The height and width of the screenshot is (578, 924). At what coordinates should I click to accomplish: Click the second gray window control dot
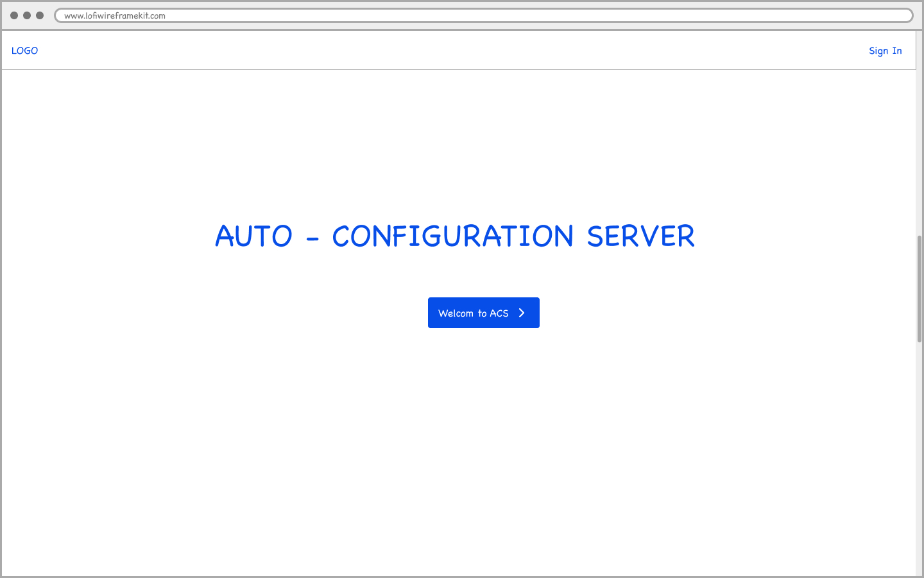pyautogui.click(x=27, y=15)
